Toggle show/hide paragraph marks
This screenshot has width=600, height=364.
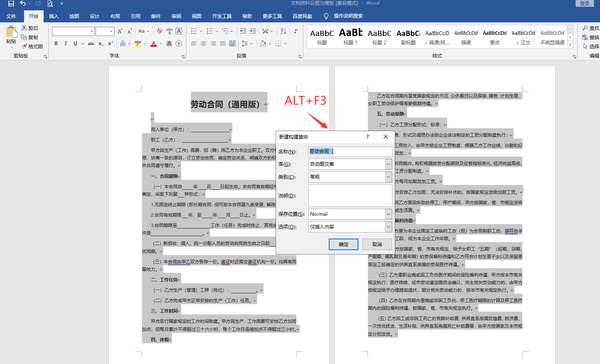tap(296, 31)
